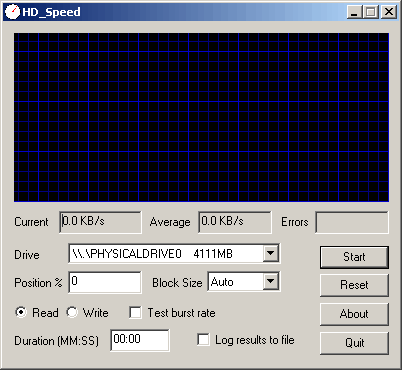This screenshot has width=402, height=370.
Task: Select the Read radio button
Action: point(21,312)
